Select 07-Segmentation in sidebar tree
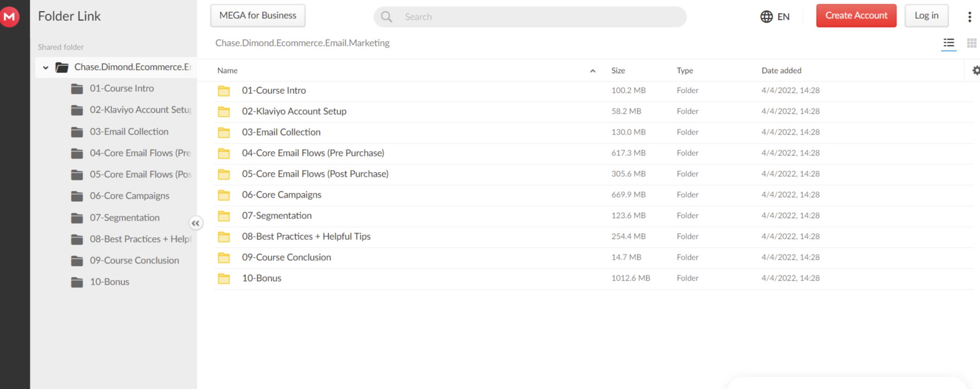This screenshot has height=389, width=980. coord(125,217)
